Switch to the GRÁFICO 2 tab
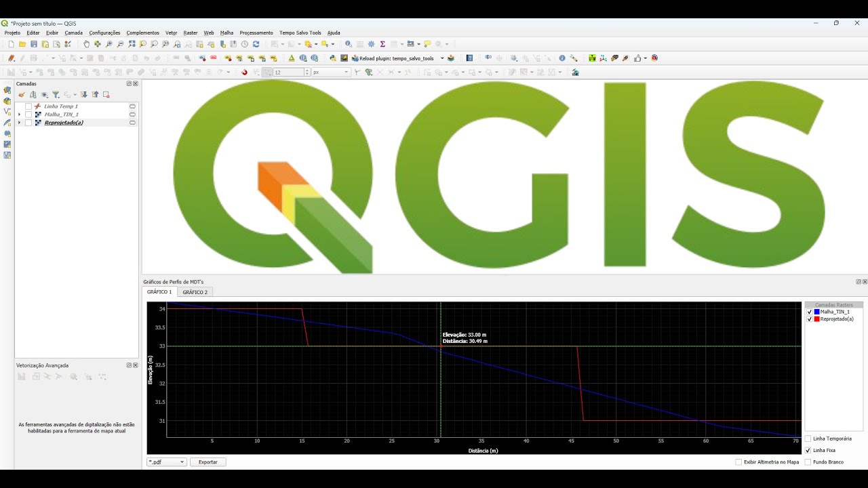 [x=195, y=291]
